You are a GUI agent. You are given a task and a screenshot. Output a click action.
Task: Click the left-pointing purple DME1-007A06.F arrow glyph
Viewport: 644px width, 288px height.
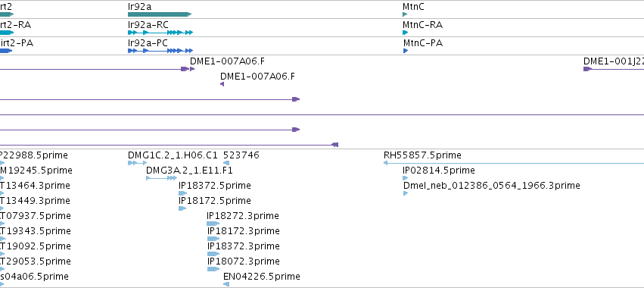pos(222,84)
